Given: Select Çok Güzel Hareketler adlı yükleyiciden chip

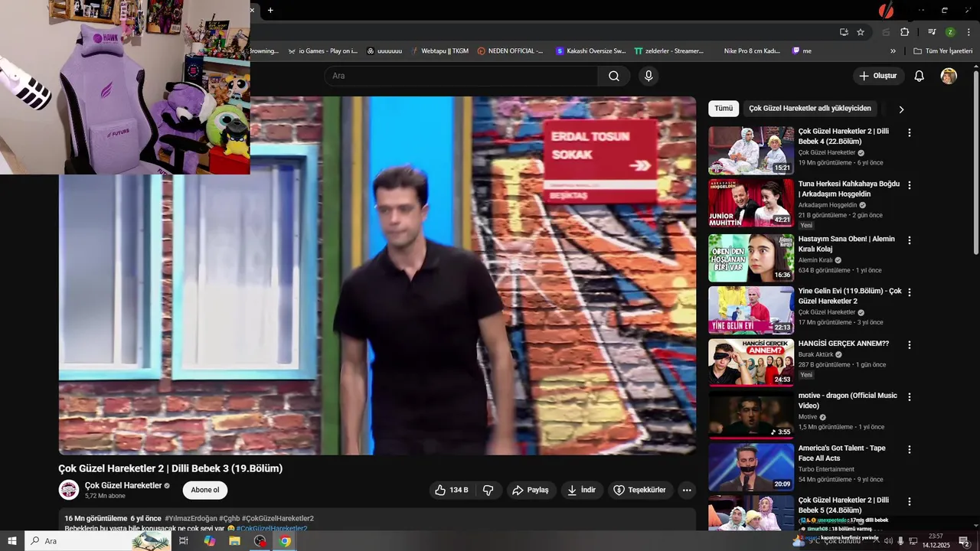Looking at the screenshot, I should [x=810, y=109].
